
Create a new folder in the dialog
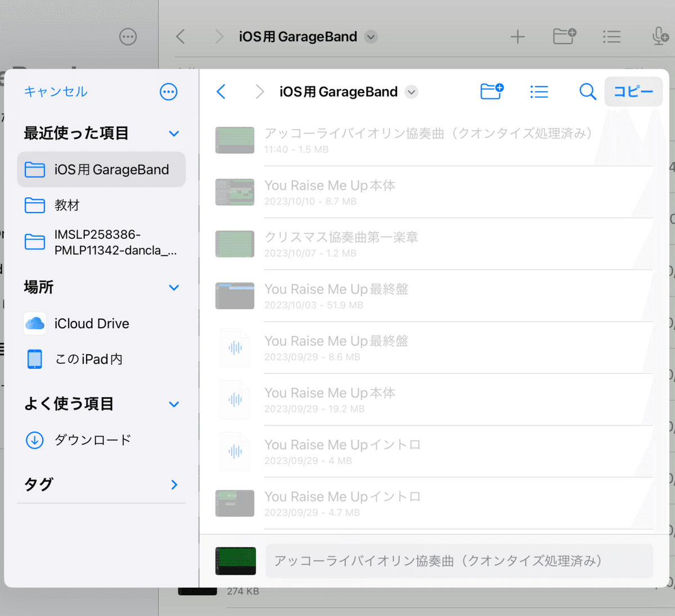point(492,91)
